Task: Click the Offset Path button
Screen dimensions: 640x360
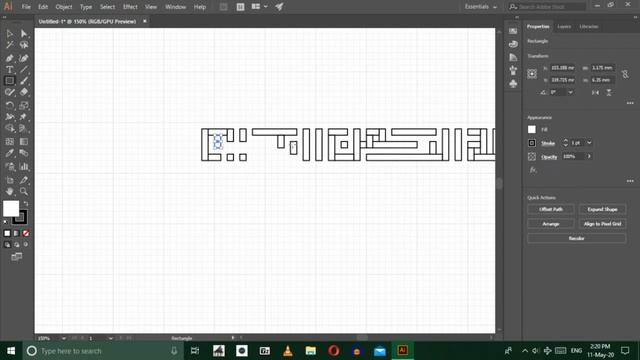Action: (551, 209)
